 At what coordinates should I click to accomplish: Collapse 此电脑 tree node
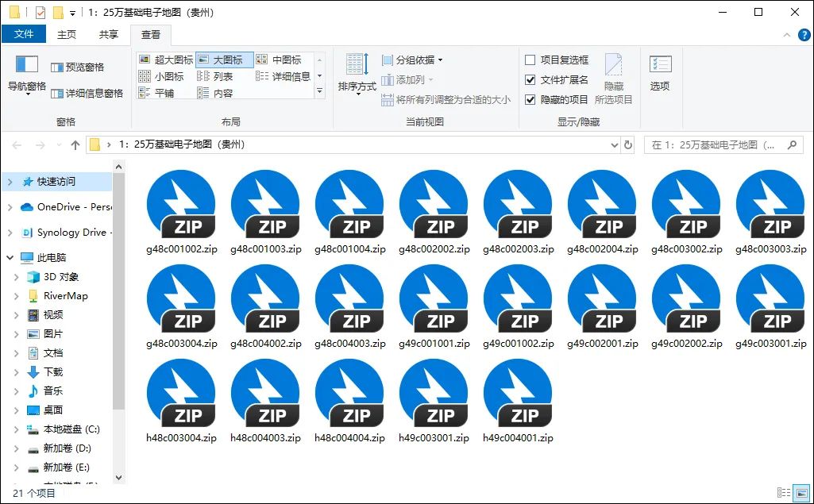(x=10, y=257)
